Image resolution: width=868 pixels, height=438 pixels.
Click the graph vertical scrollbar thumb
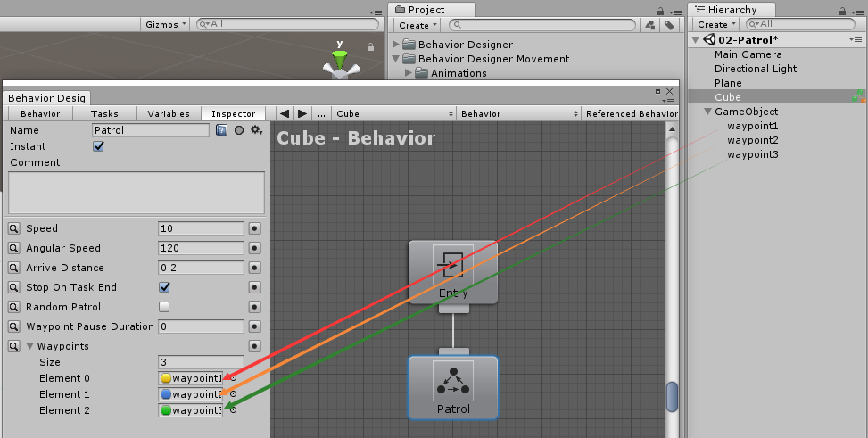click(672, 396)
